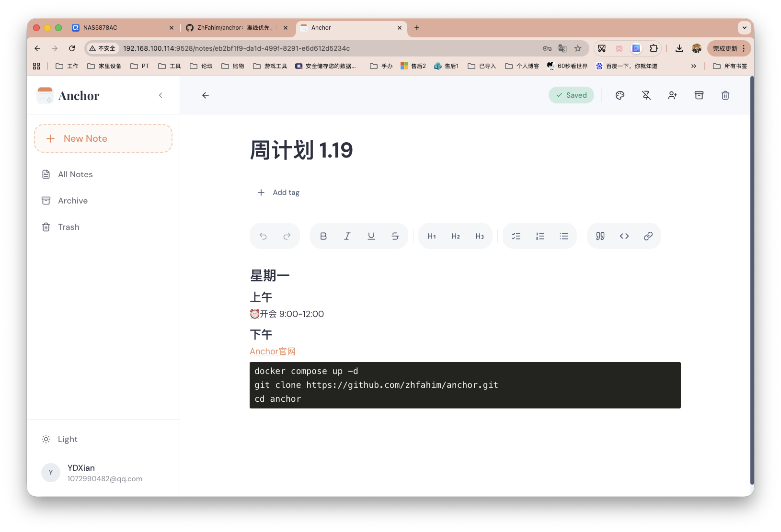Toggle bold formatting
Image resolution: width=781 pixels, height=532 pixels.
(x=323, y=236)
